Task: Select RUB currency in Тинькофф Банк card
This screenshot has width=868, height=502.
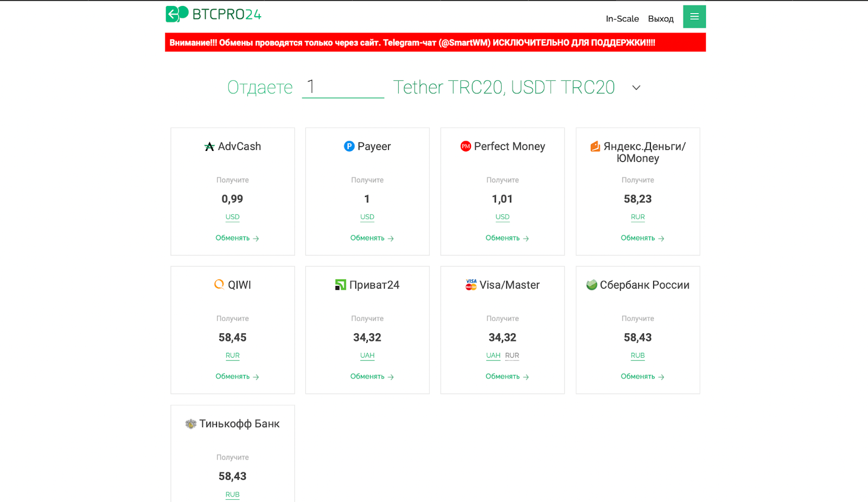Action: (x=233, y=494)
